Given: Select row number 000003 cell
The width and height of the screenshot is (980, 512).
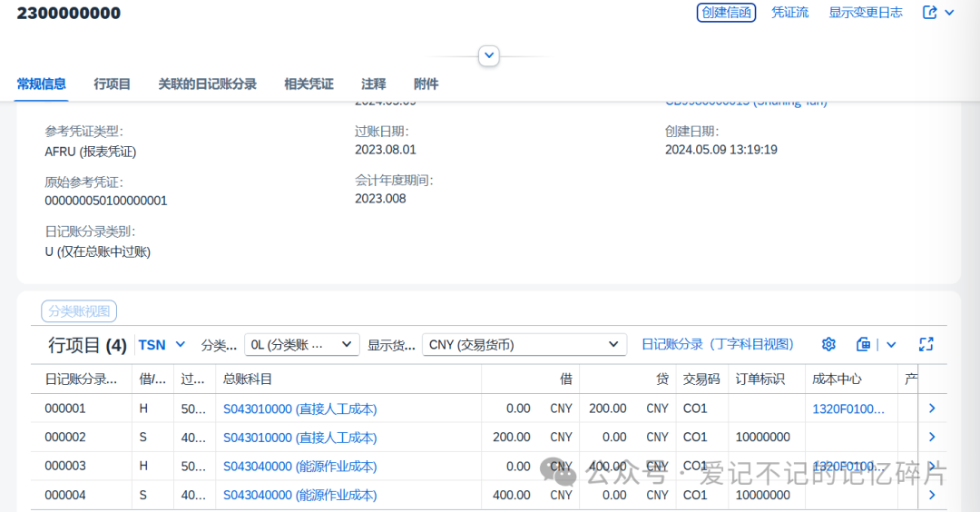Looking at the screenshot, I should tap(65, 466).
